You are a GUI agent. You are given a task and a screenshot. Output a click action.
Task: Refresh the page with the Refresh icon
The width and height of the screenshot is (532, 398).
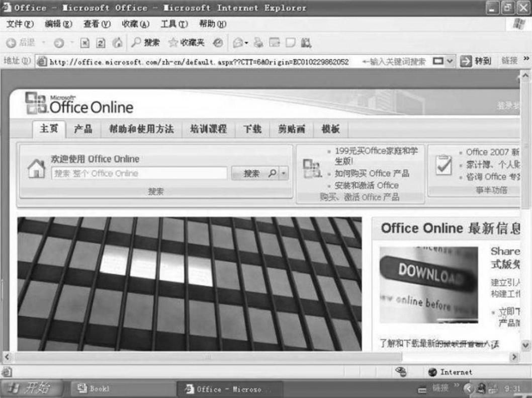[x=101, y=43]
